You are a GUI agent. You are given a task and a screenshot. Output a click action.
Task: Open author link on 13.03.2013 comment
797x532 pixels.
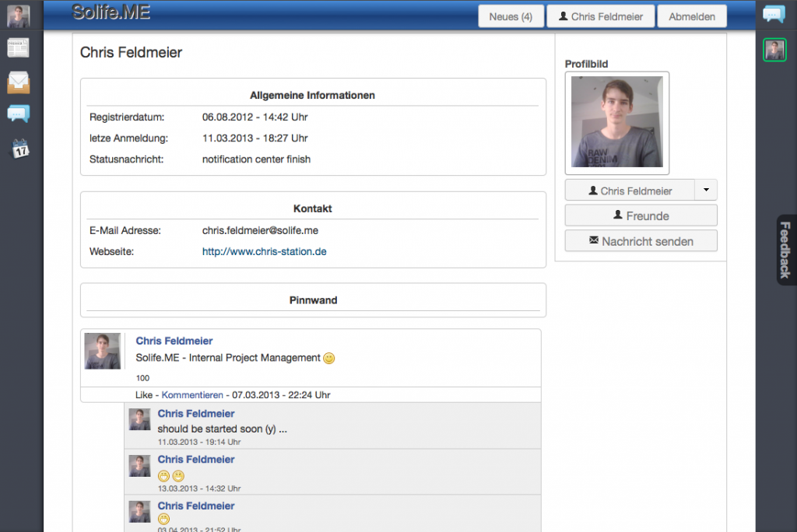coord(195,460)
